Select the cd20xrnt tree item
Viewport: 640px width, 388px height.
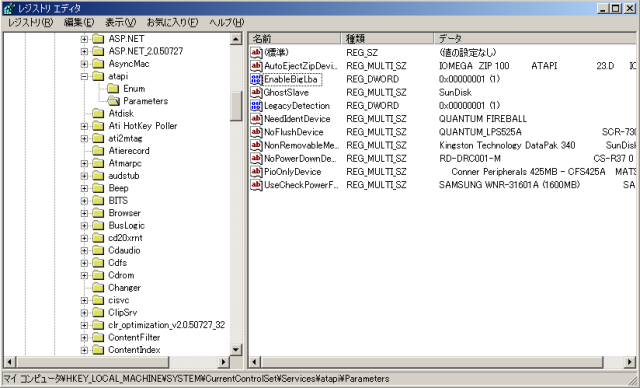pos(125,238)
